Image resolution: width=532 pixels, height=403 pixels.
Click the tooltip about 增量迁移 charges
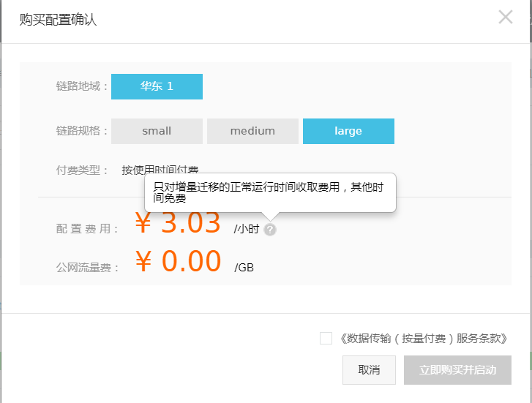pos(269,192)
